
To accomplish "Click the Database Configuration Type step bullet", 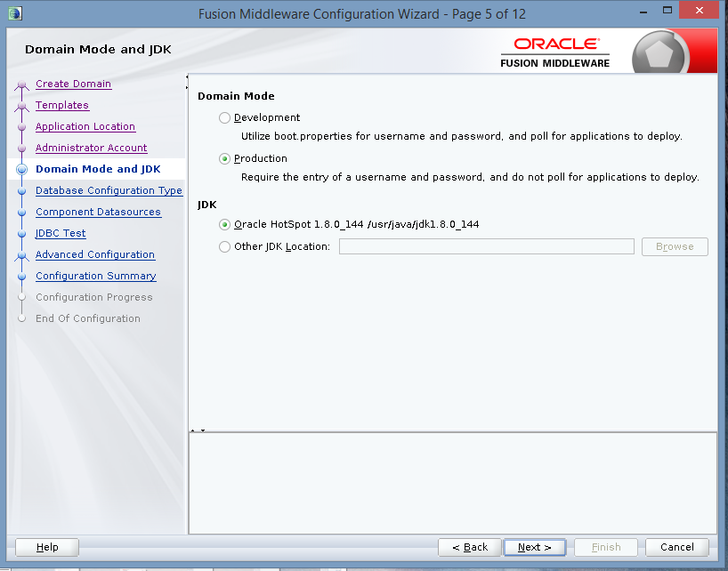I will pyautogui.click(x=21, y=190).
